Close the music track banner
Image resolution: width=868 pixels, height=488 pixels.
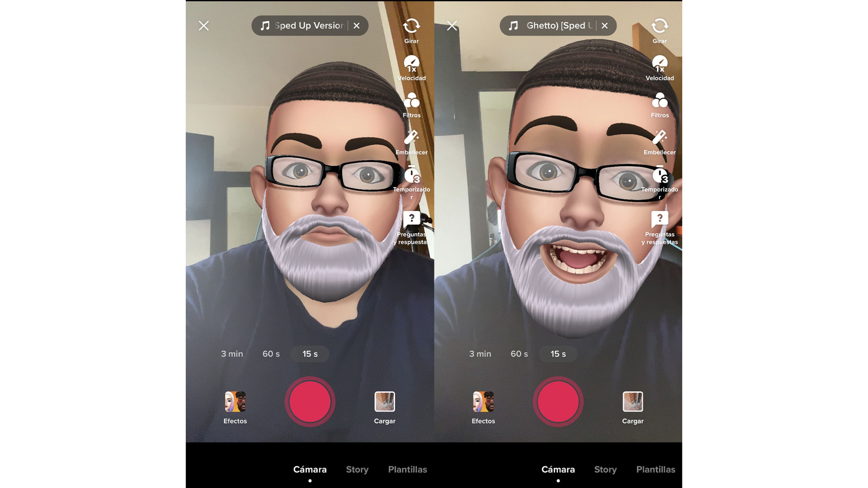(356, 25)
